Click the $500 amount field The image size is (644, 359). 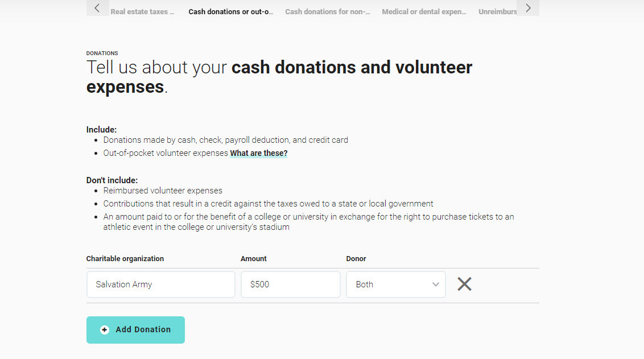coord(291,284)
